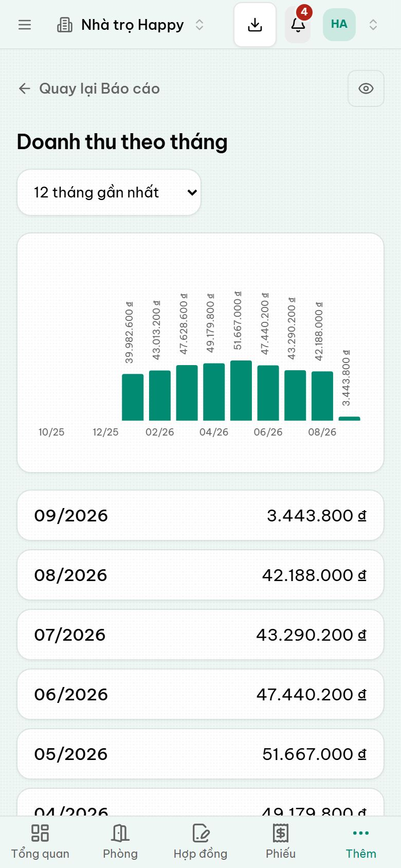This screenshot has width=401, height=868.
Task: Click the 39.982.600 ₫ chart bar
Action: point(133,397)
